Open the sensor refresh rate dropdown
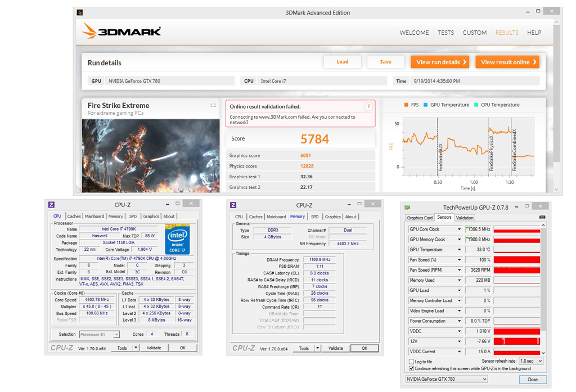576x392 pixels. click(531, 361)
